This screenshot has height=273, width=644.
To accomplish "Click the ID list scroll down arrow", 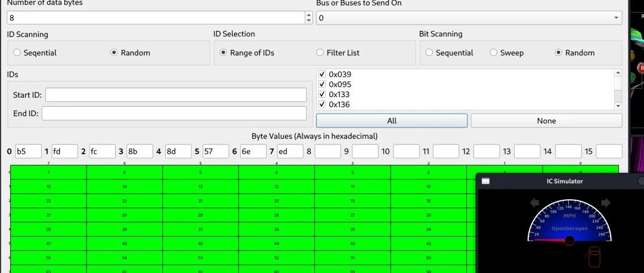I will (618, 106).
